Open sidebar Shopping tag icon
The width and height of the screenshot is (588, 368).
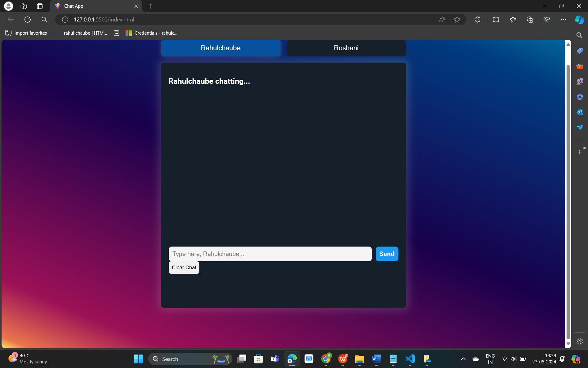click(x=579, y=51)
